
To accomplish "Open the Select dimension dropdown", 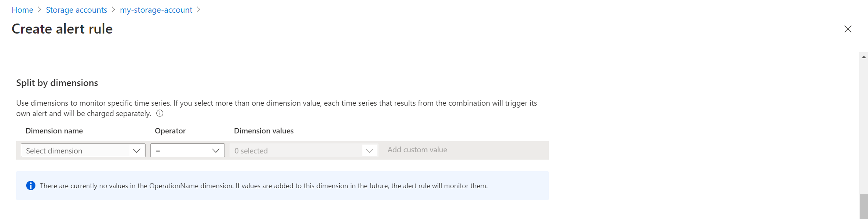I will click(x=77, y=151).
